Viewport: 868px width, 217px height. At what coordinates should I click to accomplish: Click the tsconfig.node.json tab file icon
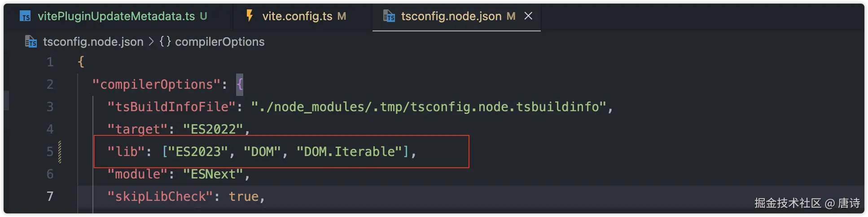pyautogui.click(x=389, y=17)
